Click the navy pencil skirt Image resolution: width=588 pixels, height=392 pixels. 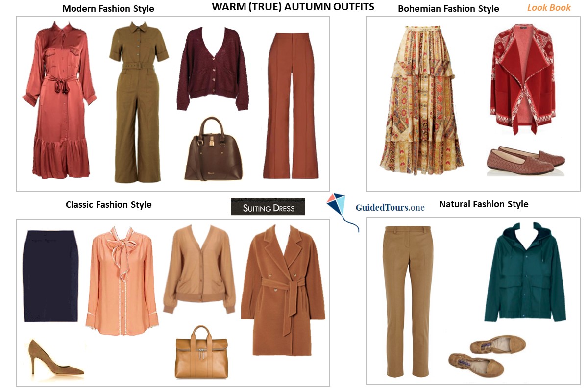click(51, 276)
